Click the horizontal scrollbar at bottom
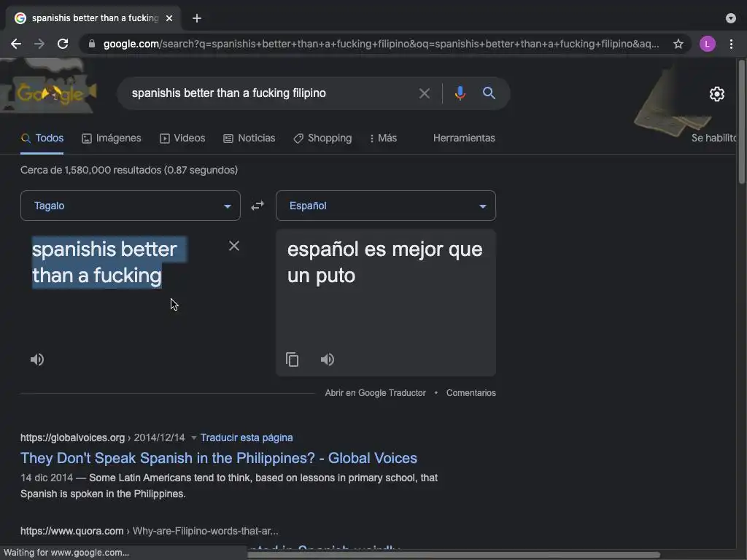The width and height of the screenshot is (747, 560). (x=454, y=555)
